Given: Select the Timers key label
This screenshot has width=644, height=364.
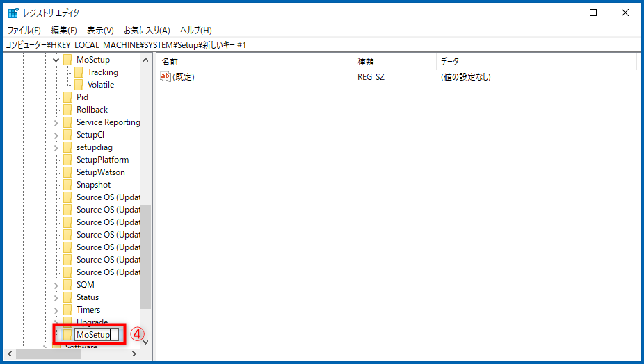Looking at the screenshot, I should pyautogui.click(x=88, y=310).
